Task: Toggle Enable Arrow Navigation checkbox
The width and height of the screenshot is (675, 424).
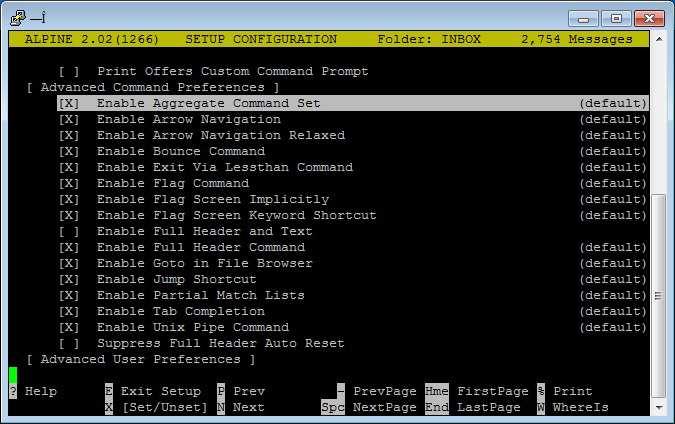Action: tap(69, 119)
